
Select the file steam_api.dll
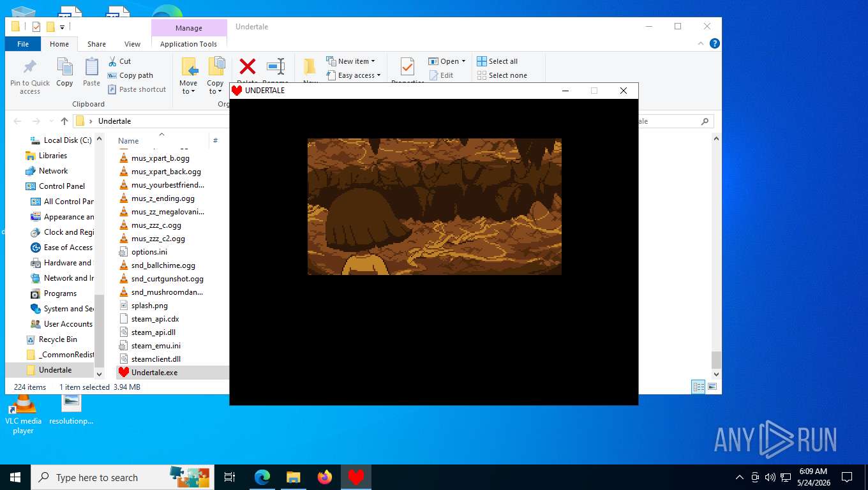tap(147, 332)
